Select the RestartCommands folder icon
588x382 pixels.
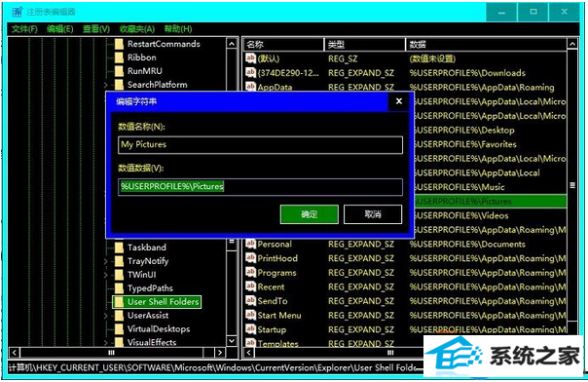(119, 44)
